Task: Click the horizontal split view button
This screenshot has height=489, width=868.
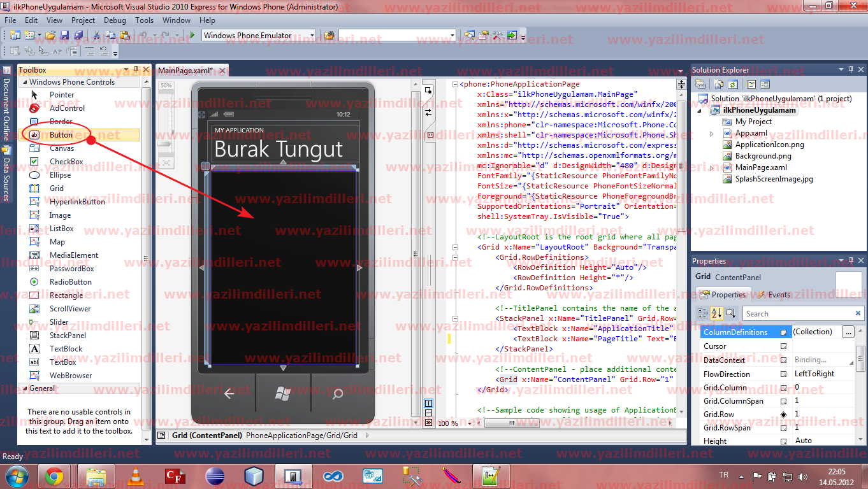Action: coord(429,413)
